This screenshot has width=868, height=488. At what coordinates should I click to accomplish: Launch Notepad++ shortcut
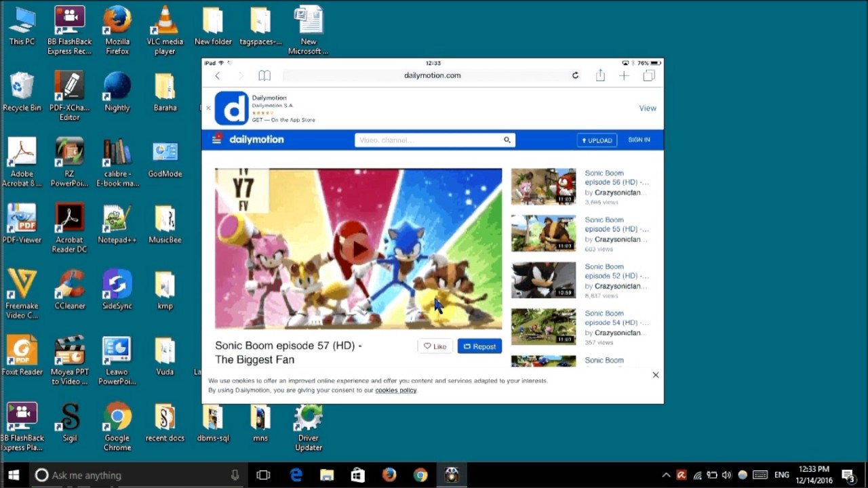pyautogui.click(x=117, y=224)
